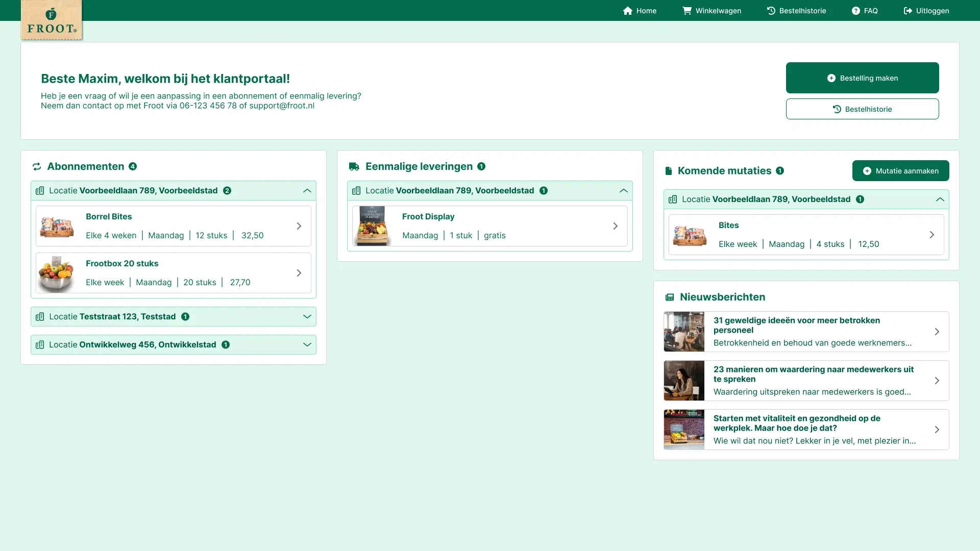This screenshot has height=551, width=980.
Task: Click the Nieuwsberichten section heading
Action: 722,297
